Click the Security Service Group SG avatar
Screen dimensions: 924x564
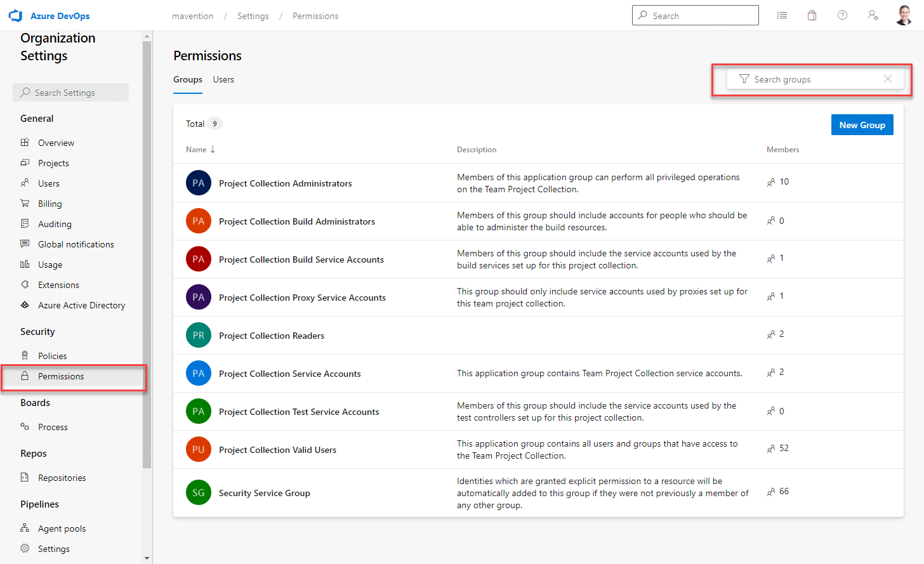pyautogui.click(x=199, y=492)
